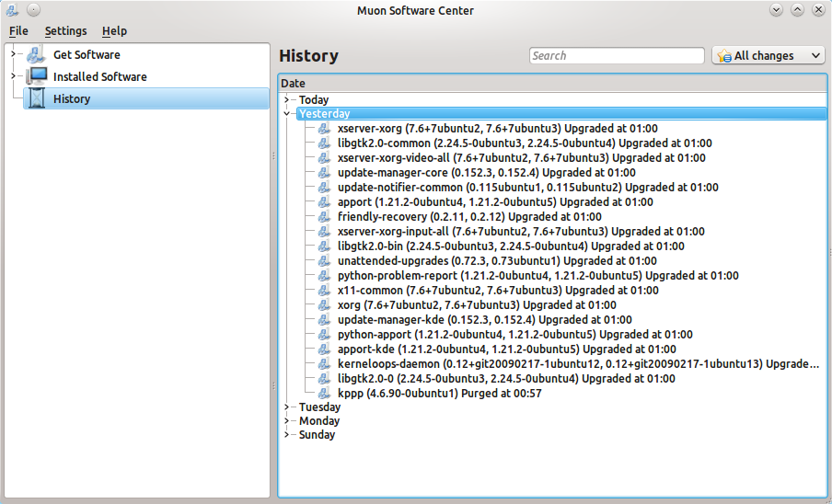832x504 pixels.
Task: Click the icon beside xserver-xorg-input-all row
Action: coord(324,232)
